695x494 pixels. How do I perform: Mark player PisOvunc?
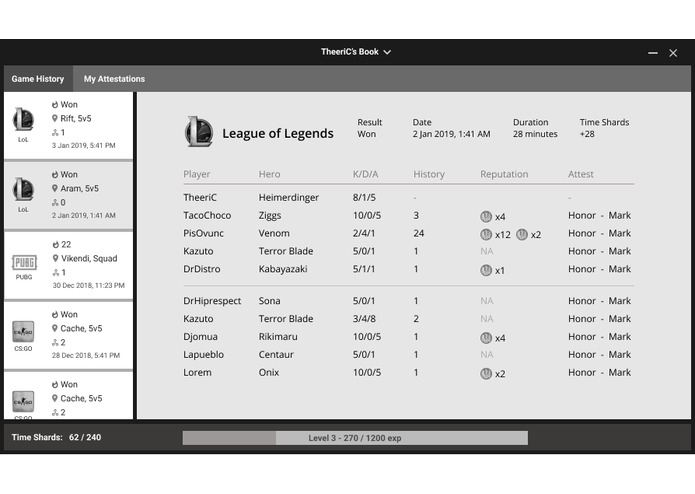pyautogui.click(x=619, y=233)
